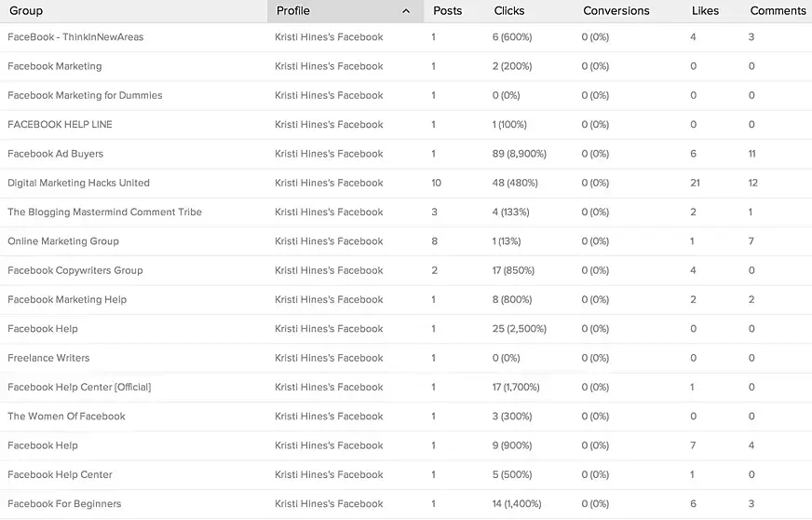The image size is (812, 520).
Task: Select conversions cell in Digital Marketing Hacks row
Action: click(595, 183)
